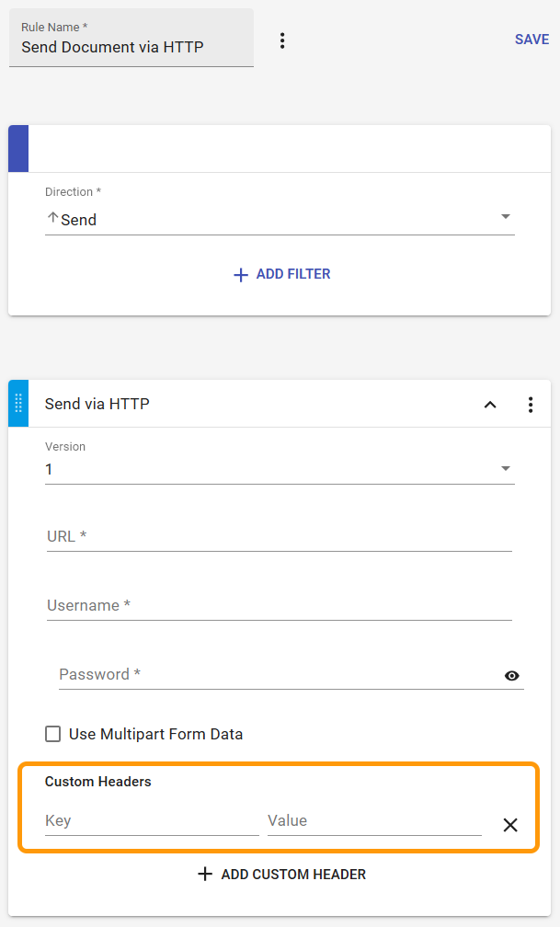560x927 pixels.
Task: Show the password using the eye icon
Action: coord(512,675)
